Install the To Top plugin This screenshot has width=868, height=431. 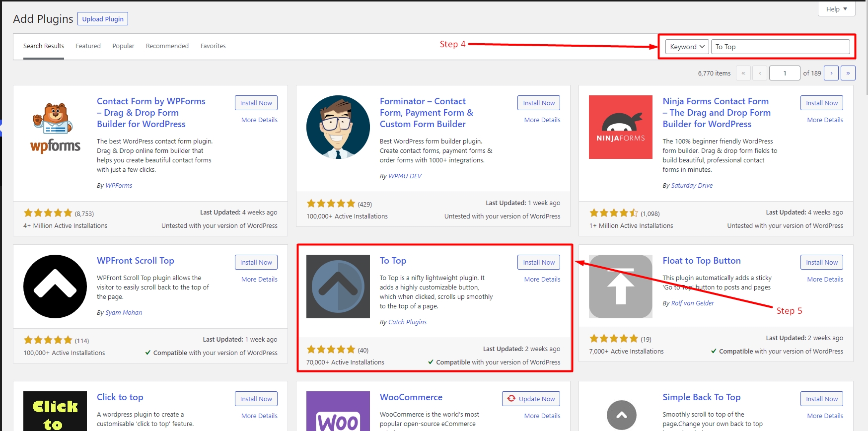[x=539, y=262]
